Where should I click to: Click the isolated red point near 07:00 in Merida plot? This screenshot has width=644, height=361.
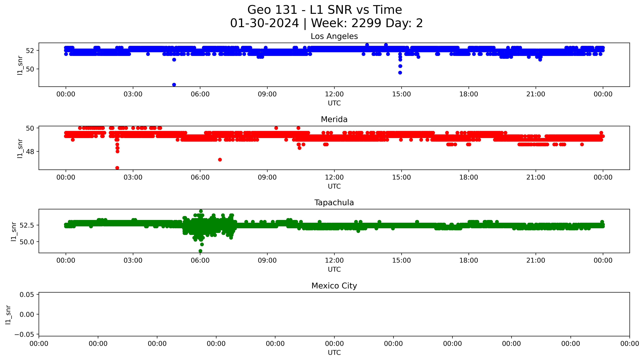point(220,160)
